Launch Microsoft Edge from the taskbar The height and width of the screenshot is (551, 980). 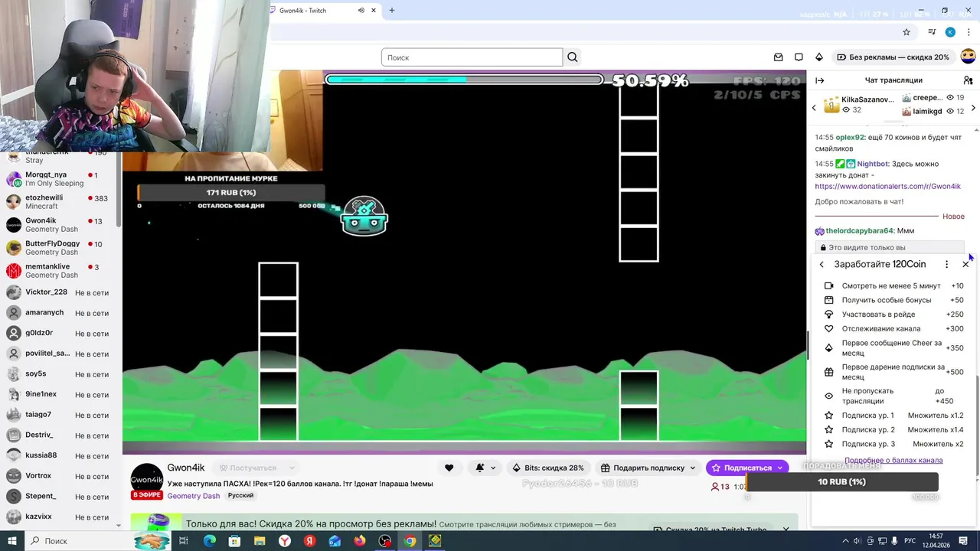point(209,541)
